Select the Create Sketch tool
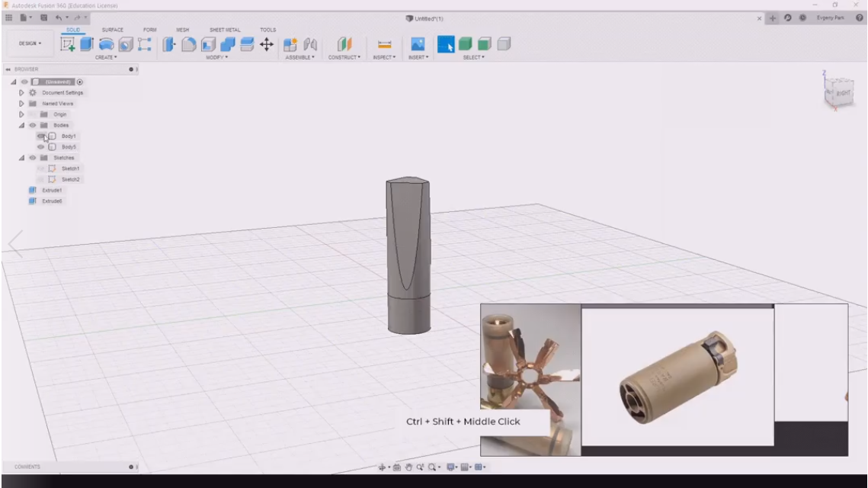The image size is (868, 488). click(x=68, y=45)
